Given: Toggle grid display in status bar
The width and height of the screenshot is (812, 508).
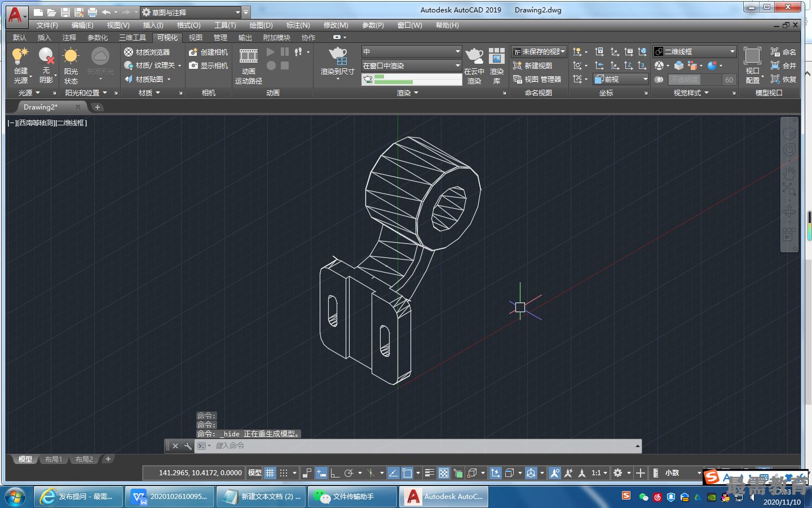Looking at the screenshot, I should point(270,473).
